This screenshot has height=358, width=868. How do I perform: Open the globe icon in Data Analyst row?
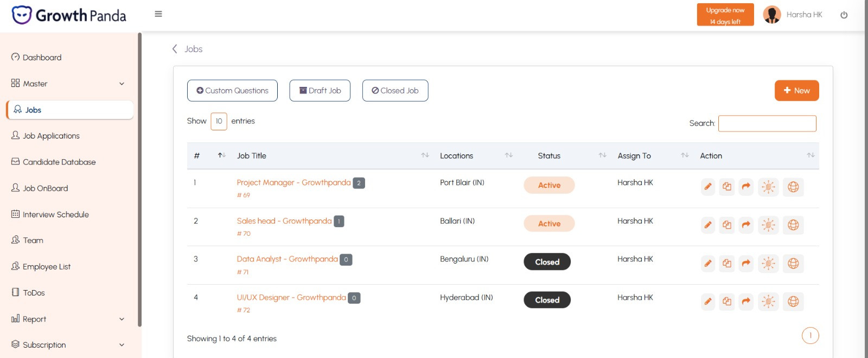click(793, 263)
